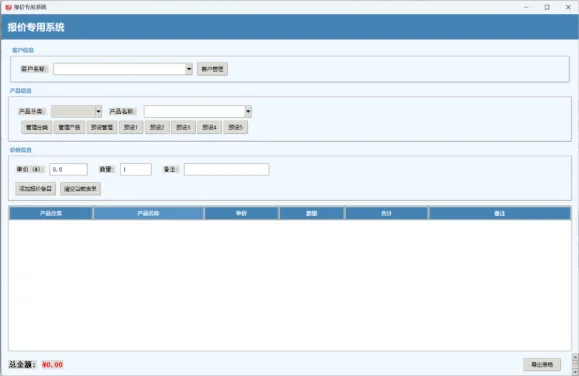Focus the 单价 field showing 0.0
This screenshot has width=579, height=376.
(x=69, y=170)
